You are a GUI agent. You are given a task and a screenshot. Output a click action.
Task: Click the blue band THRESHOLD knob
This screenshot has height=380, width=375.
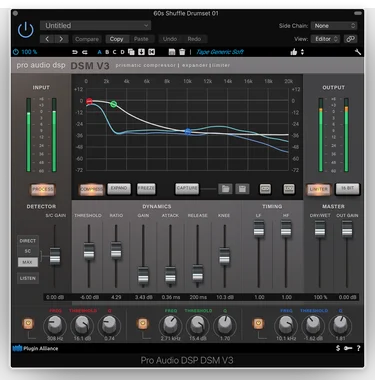pyautogui.click(x=312, y=325)
